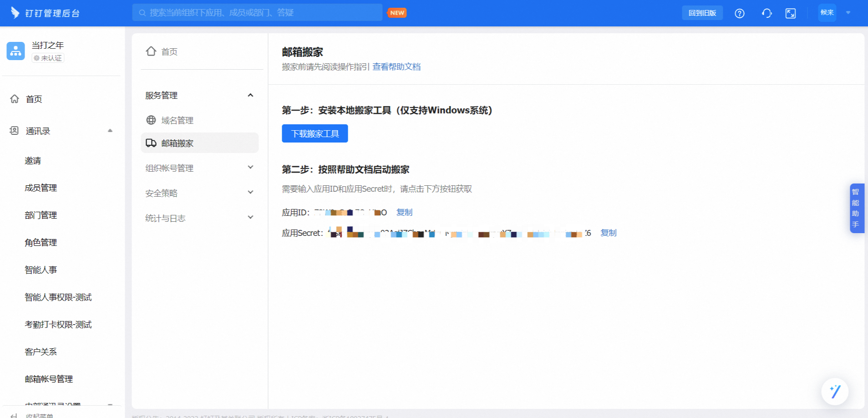This screenshot has width=868, height=418.
Task: Click the 服务管理 section label
Action: (162, 95)
